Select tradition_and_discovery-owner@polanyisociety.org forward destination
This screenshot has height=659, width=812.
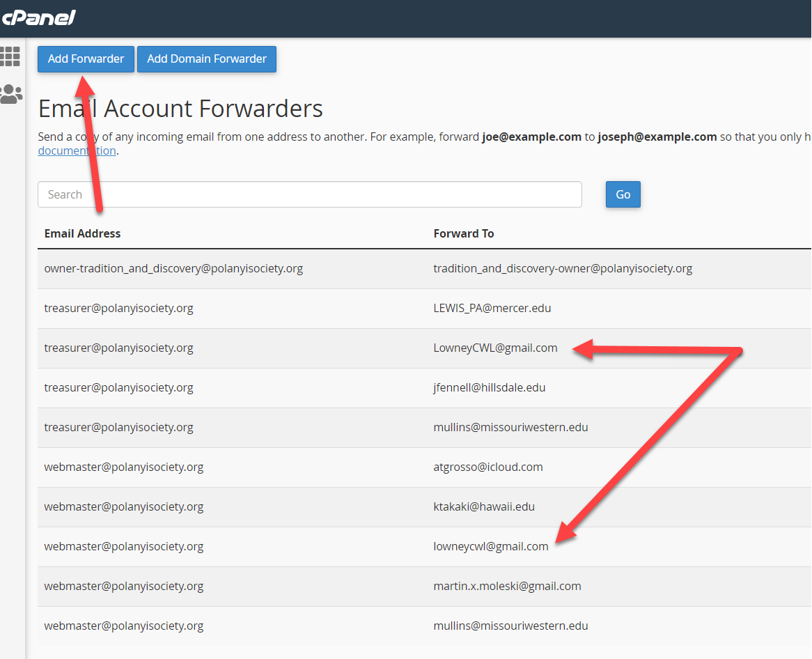click(x=562, y=268)
